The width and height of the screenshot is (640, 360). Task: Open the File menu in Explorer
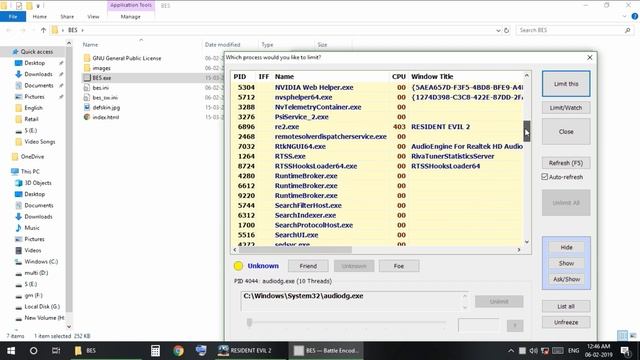pos(13,17)
